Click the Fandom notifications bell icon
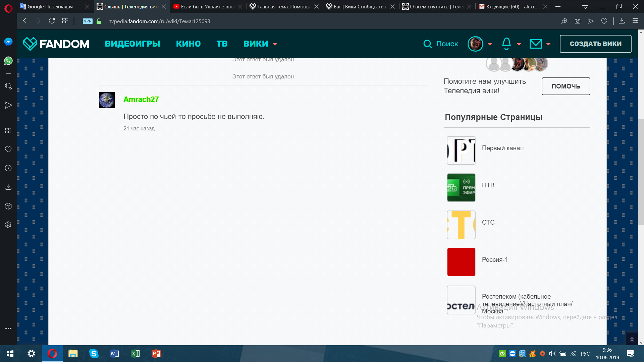 click(506, 44)
